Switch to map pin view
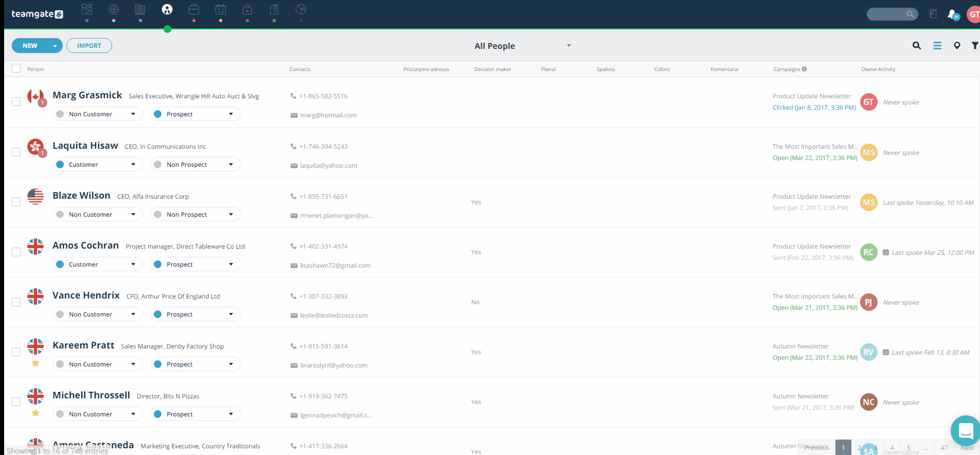The width and height of the screenshot is (980, 455). pyautogui.click(x=957, y=45)
